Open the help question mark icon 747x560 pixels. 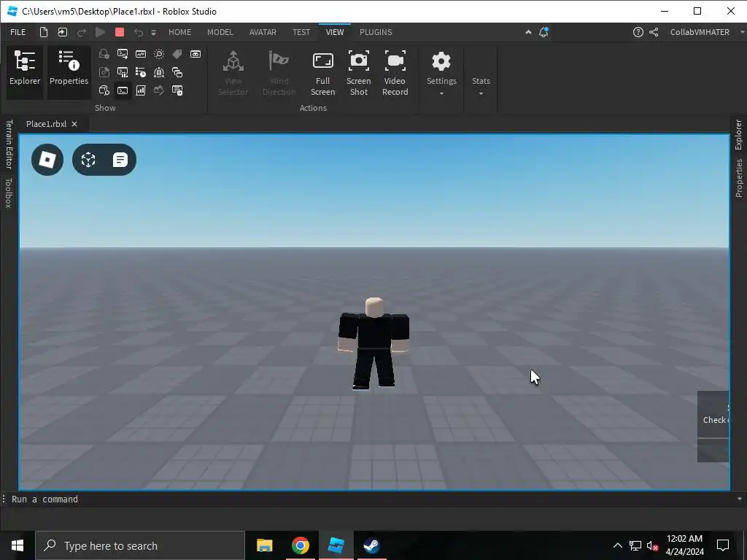tap(638, 32)
